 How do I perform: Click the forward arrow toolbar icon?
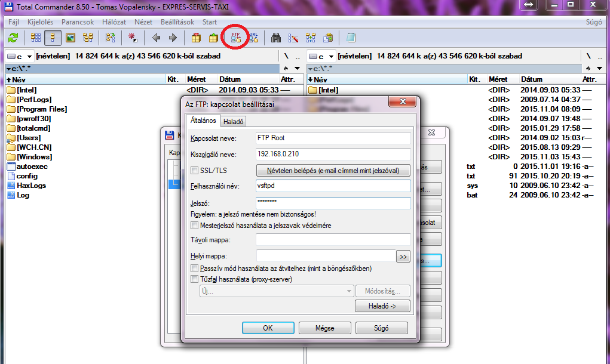point(173,38)
